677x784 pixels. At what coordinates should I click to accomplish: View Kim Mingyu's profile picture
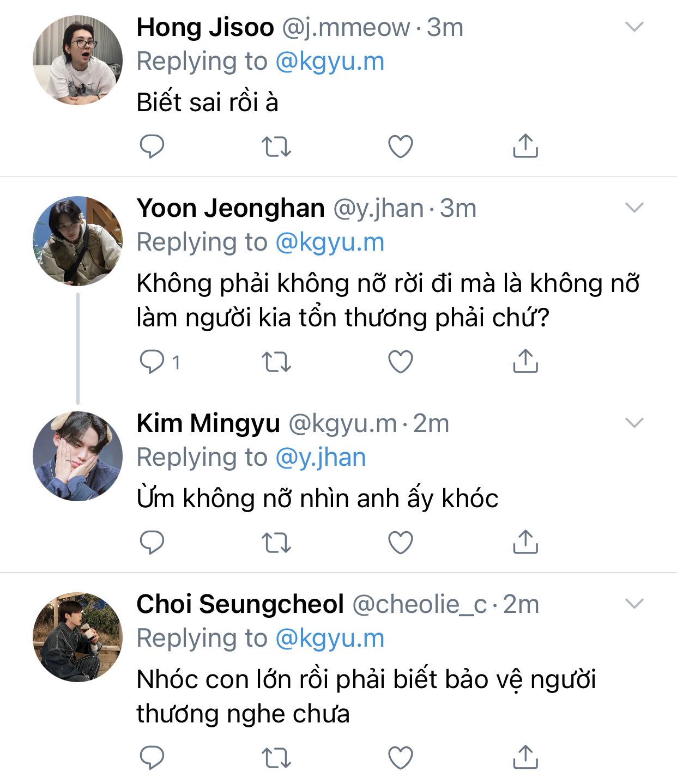pyautogui.click(x=77, y=456)
